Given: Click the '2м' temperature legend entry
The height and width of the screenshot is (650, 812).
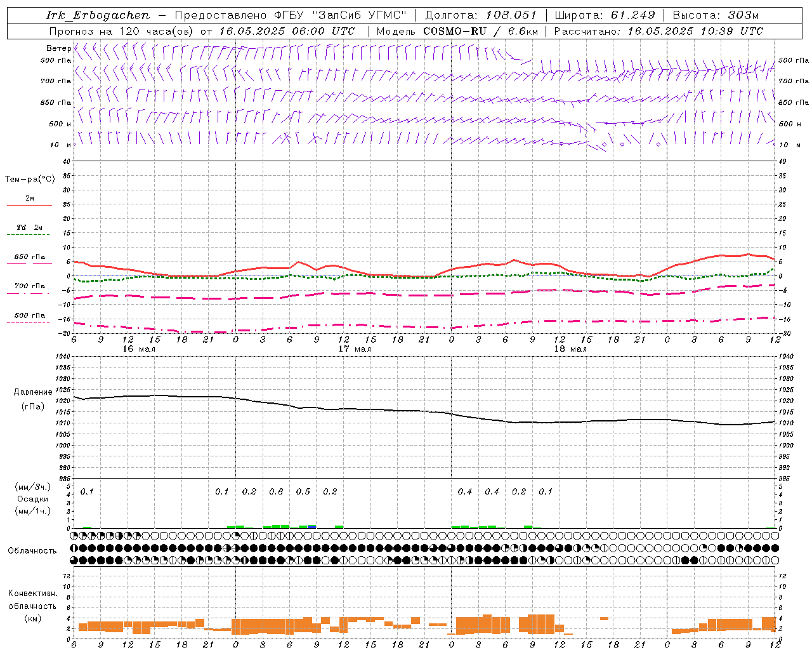Looking at the screenshot, I should pyautogui.click(x=30, y=198).
